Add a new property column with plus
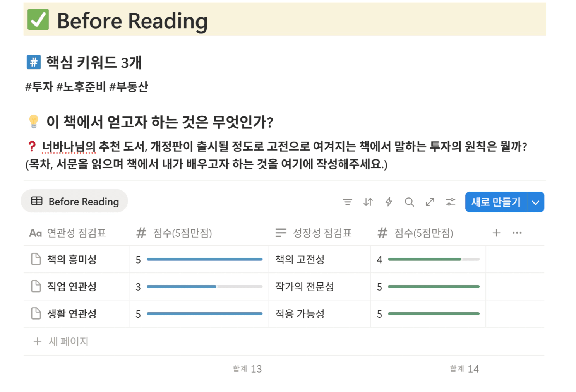This screenshot has height=392, width=576. pyautogui.click(x=496, y=233)
